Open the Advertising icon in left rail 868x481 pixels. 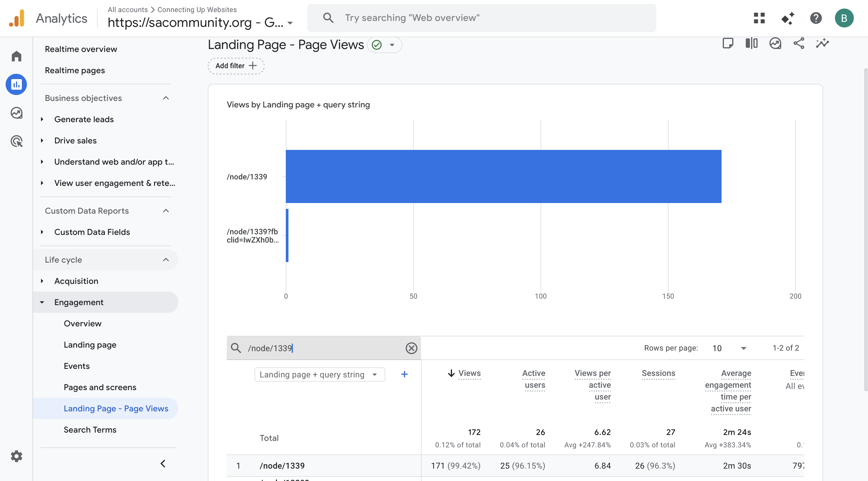(x=16, y=141)
